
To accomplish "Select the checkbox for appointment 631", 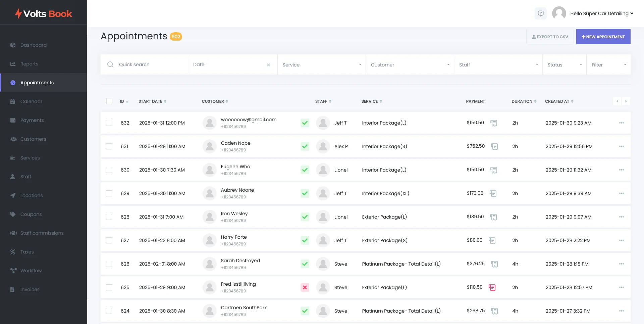I will [109, 146].
